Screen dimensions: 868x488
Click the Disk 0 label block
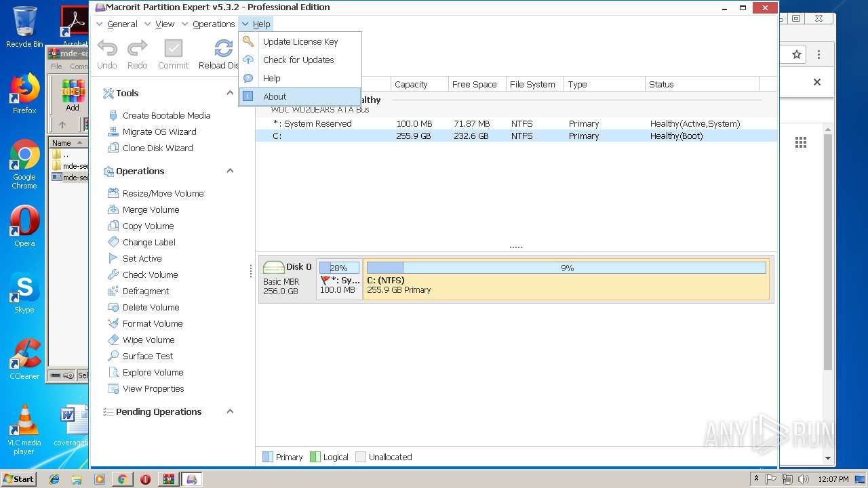288,278
